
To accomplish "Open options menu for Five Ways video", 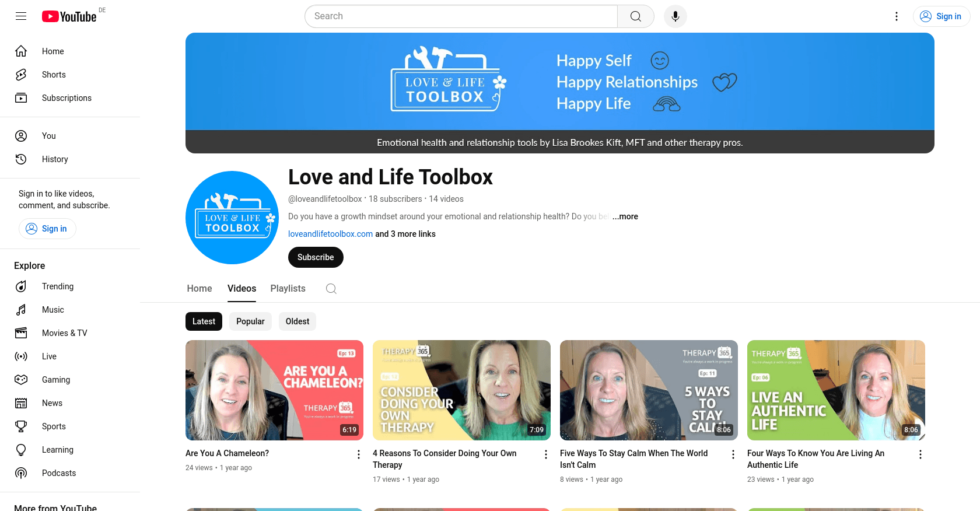I will (x=733, y=454).
